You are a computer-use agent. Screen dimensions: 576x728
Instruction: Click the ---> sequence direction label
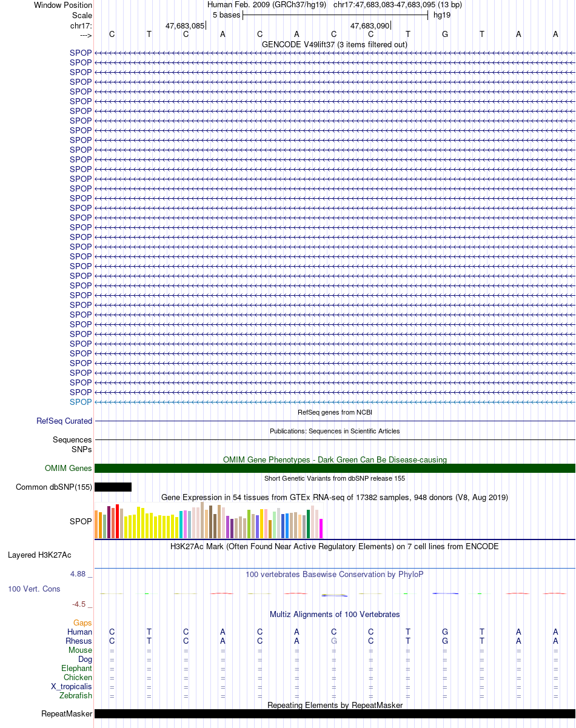pos(85,36)
